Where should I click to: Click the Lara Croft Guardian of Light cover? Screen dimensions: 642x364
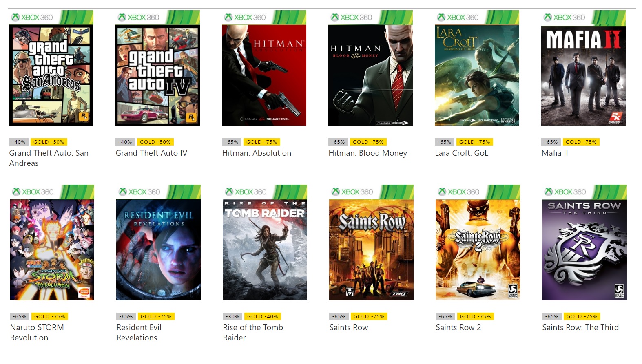pos(477,75)
